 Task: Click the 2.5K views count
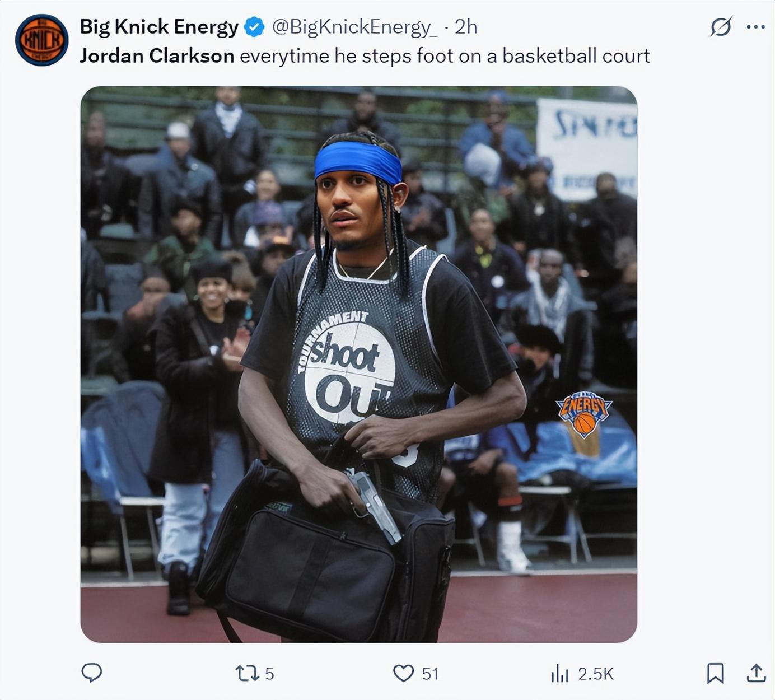596,673
